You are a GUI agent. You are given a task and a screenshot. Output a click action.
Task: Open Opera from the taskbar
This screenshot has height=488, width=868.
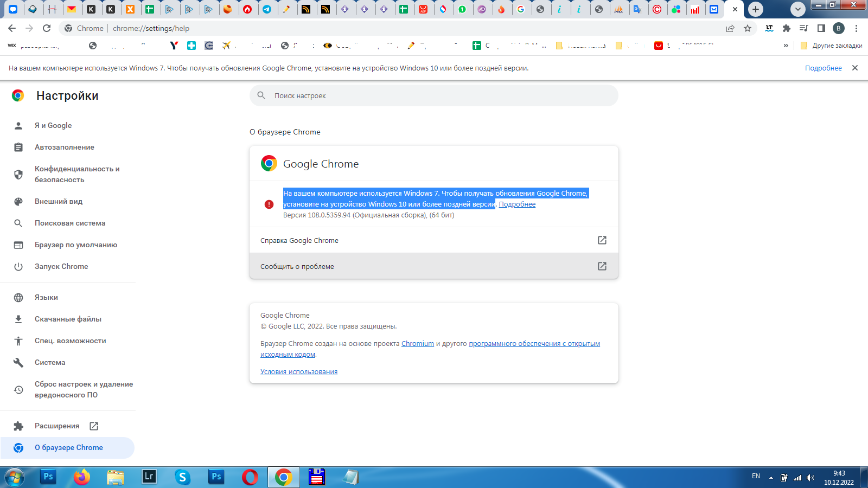[250, 477]
